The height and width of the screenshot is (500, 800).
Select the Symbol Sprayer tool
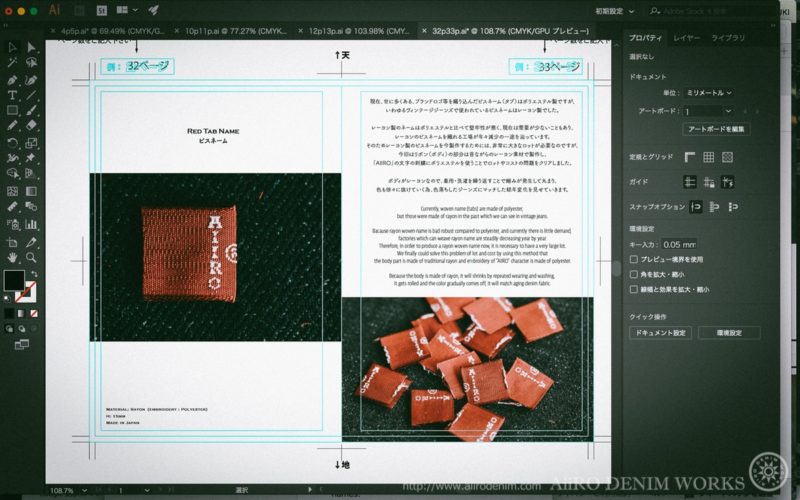[x=12, y=224]
